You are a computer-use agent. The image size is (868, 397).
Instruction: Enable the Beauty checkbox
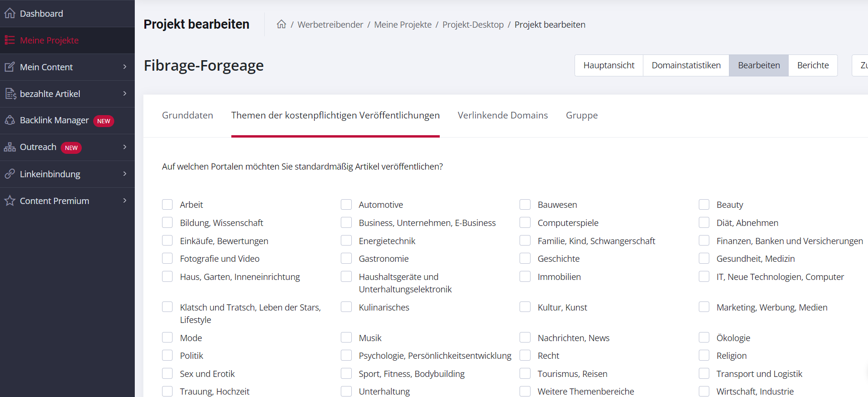click(x=704, y=204)
